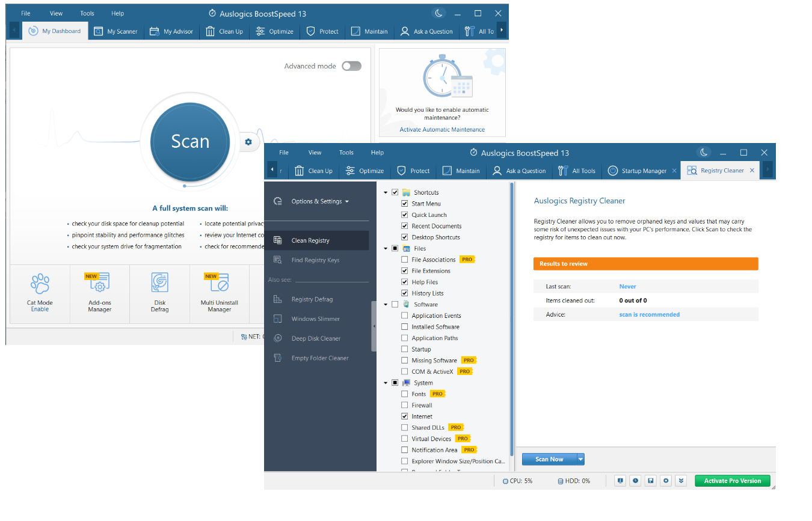
Task: Uncheck the Internet checkbox
Action: point(405,416)
